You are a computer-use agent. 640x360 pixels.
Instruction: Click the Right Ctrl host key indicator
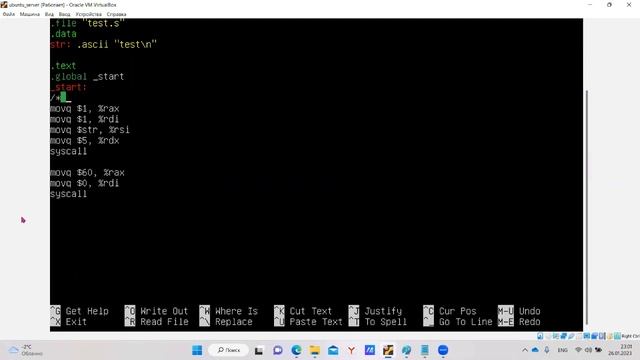tap(630, 336)
